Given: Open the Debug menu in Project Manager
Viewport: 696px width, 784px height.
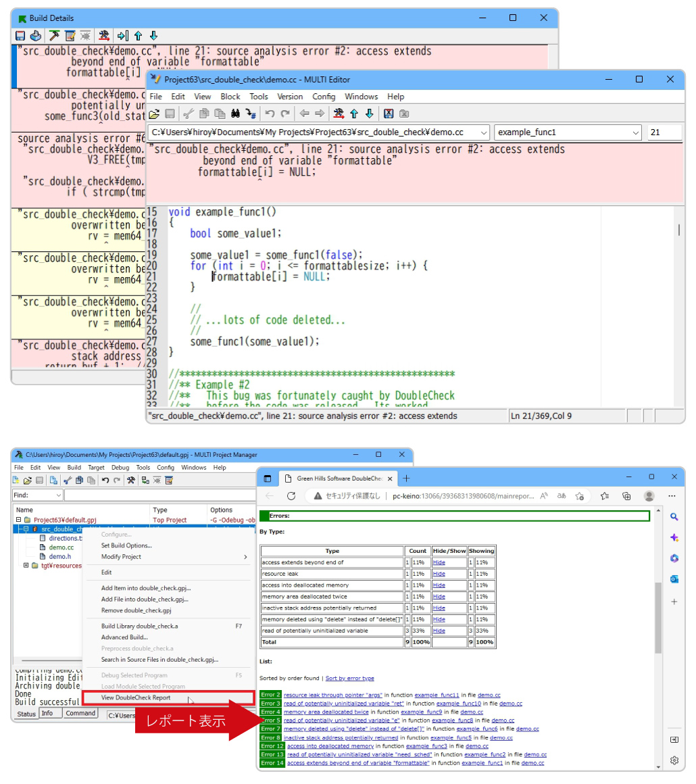Looking at the screenshot, I should [x=120, y=468].
